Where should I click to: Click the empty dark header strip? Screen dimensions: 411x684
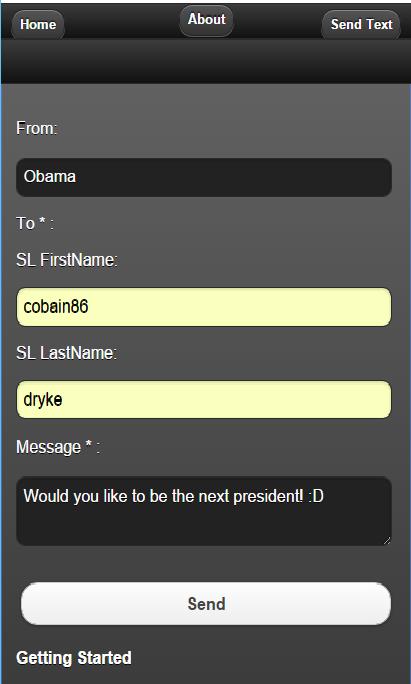pyautogui.click(x=206, y=61)
